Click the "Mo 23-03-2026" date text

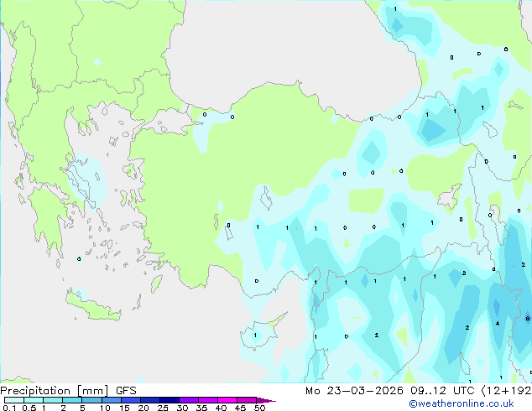pos(354,391)
